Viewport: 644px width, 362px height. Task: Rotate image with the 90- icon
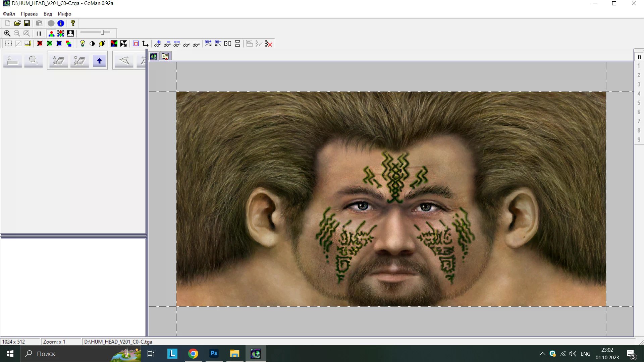[x=218, y=44]
